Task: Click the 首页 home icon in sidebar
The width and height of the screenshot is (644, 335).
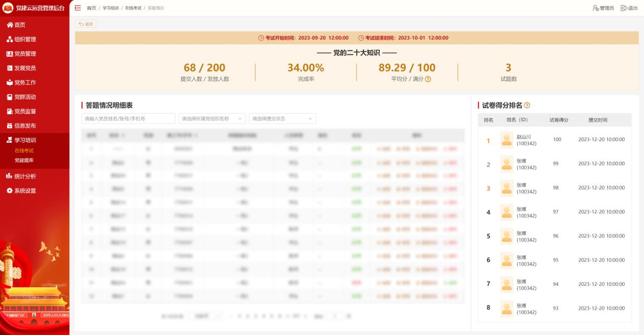Action: click(x=9, y=25)
